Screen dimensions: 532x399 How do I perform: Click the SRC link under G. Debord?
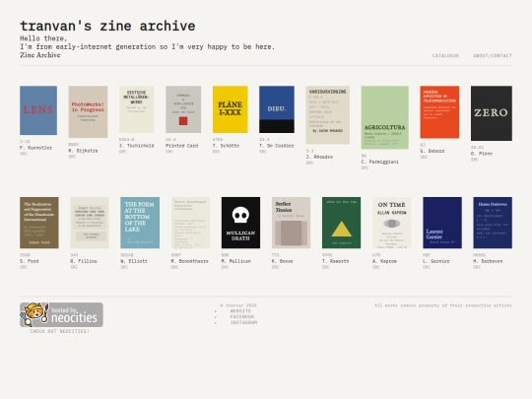pos(424,157)
